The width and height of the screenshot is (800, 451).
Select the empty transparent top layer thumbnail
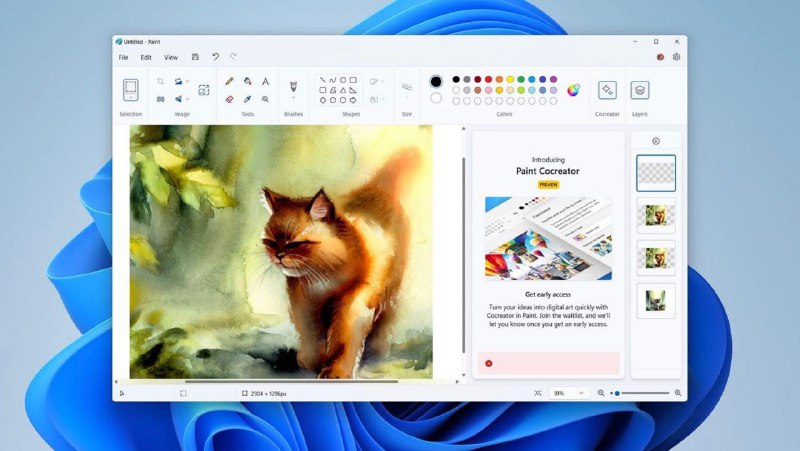click(x=656, y=173)
